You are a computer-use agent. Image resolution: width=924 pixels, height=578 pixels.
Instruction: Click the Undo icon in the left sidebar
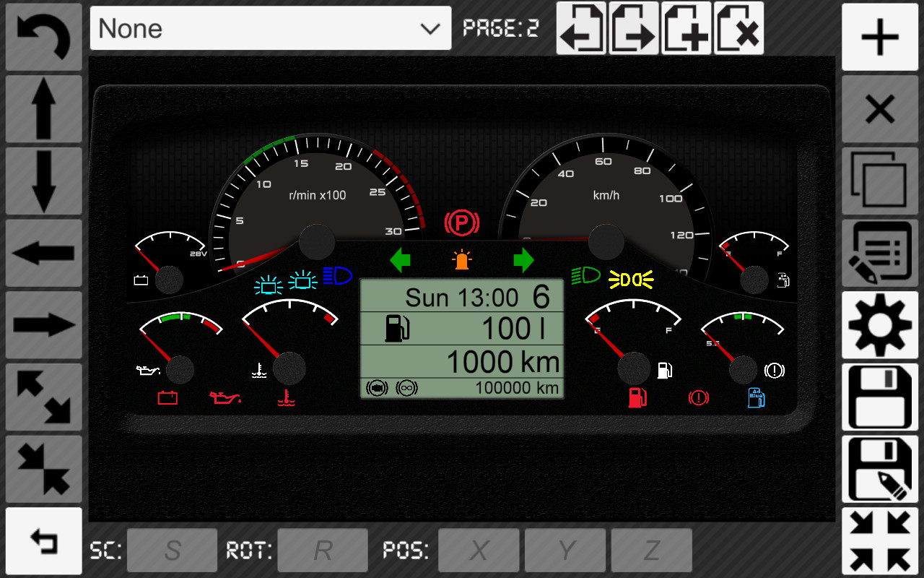tap(43, 36)
